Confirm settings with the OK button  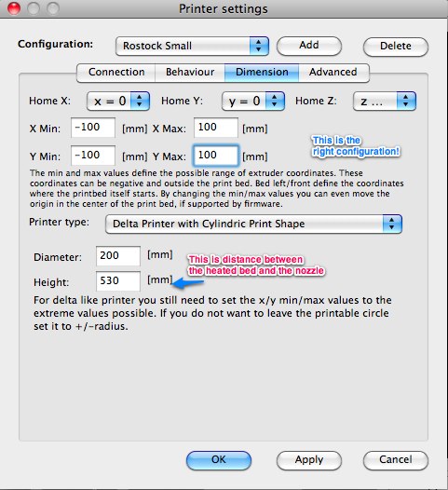219,459
